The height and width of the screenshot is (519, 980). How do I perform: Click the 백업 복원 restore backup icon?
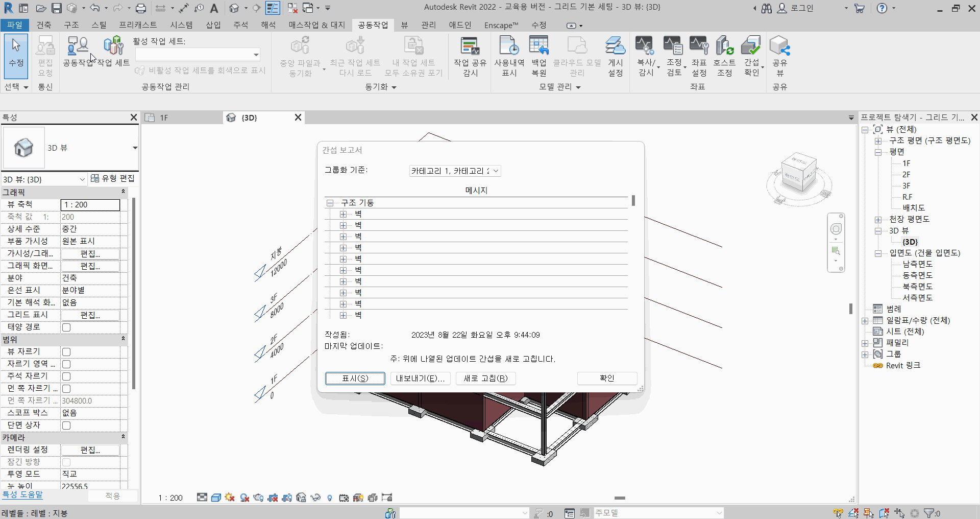[539, 56]
